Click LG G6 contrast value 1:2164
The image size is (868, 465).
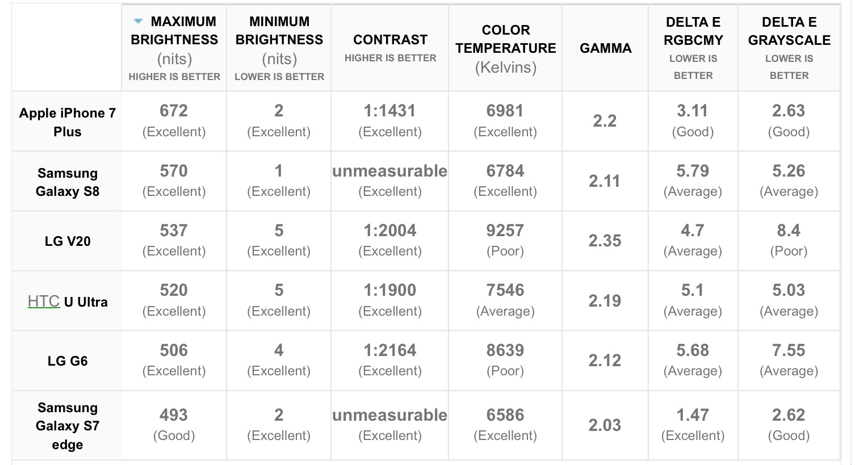(x=390, y=350)
